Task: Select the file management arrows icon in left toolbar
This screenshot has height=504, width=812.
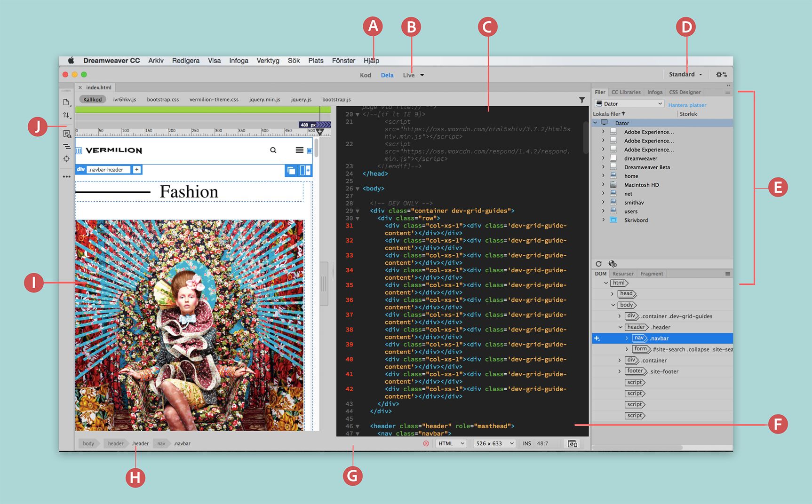Action: (x=66, y=114)
